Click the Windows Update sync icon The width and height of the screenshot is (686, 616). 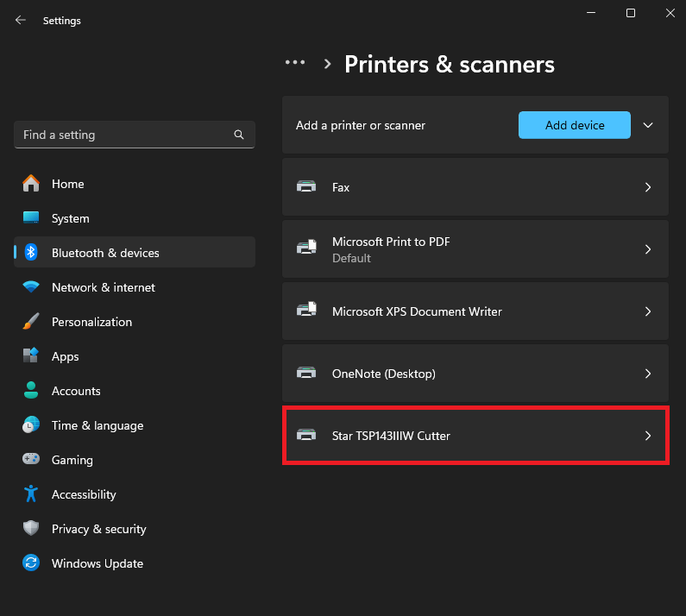(31, 563)
